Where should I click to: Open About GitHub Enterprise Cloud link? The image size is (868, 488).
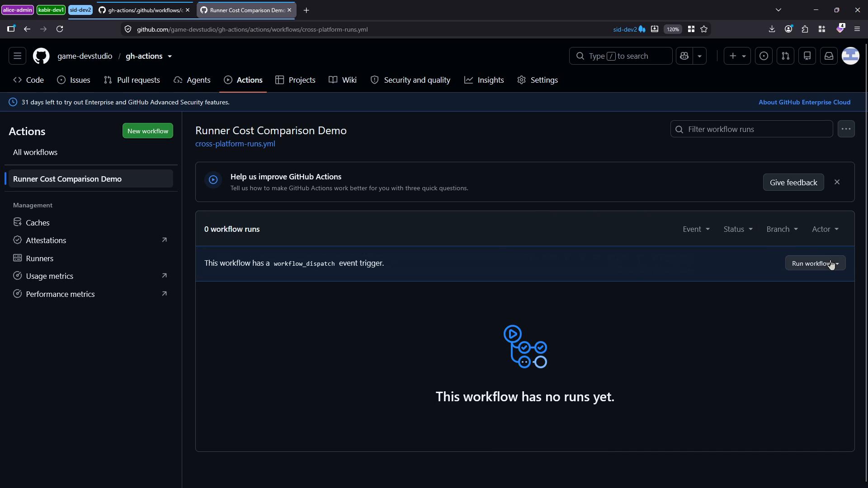[804, 102]
